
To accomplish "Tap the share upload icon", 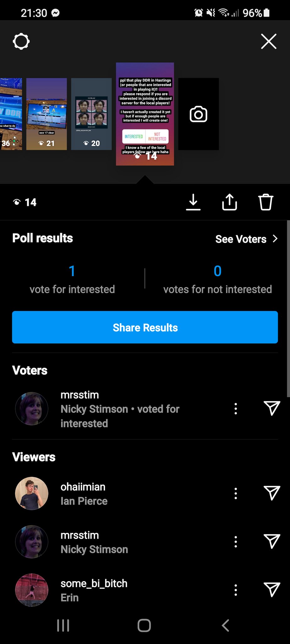I will tap(229, 202).
